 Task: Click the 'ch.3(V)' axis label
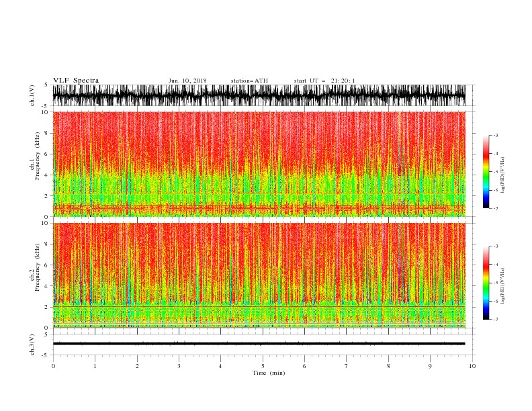[32, 345]
